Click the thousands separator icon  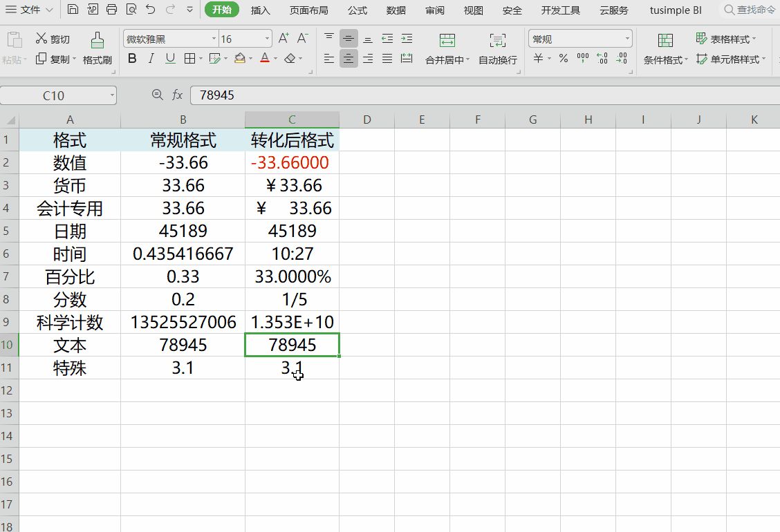click(x=582, y=59)
